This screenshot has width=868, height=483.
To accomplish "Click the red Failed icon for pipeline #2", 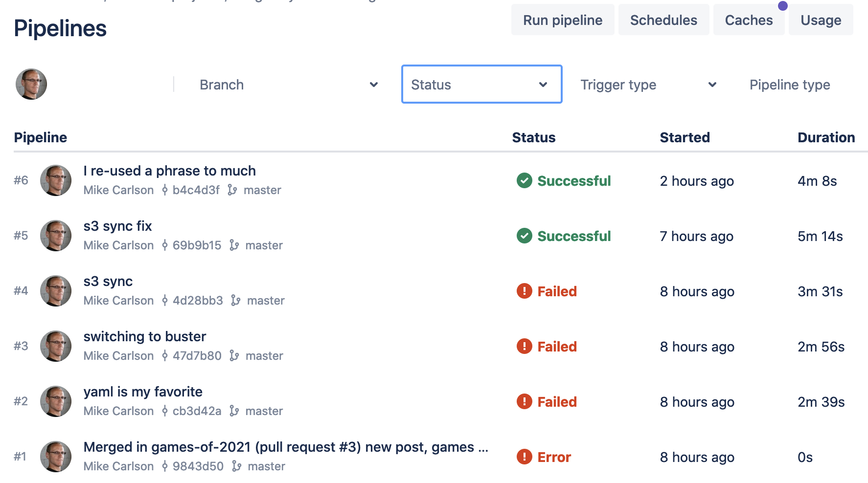I will 525,401.
